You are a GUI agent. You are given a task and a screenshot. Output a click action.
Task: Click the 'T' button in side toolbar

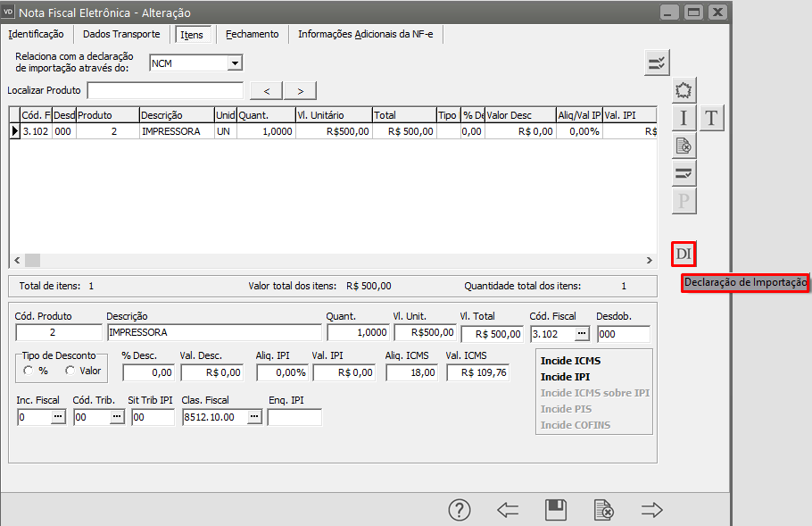pyautogui.click(x=711, y=117)
